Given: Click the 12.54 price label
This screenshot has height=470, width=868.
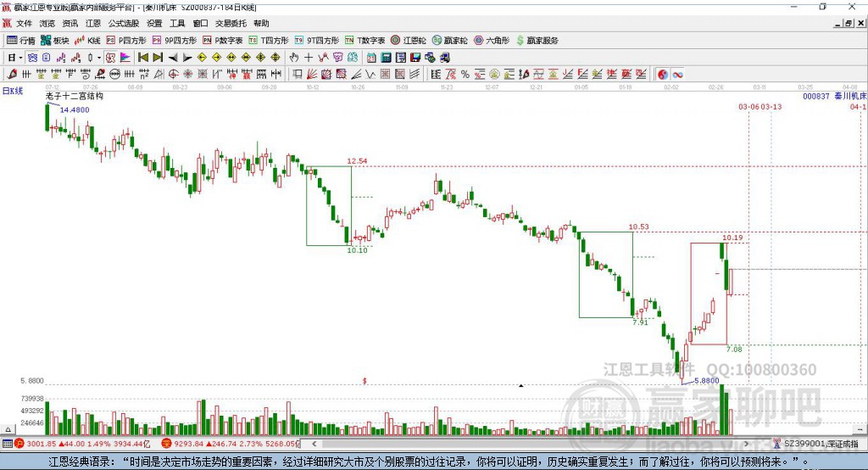Looking at the screenshot, I should [x=357, y=160].
